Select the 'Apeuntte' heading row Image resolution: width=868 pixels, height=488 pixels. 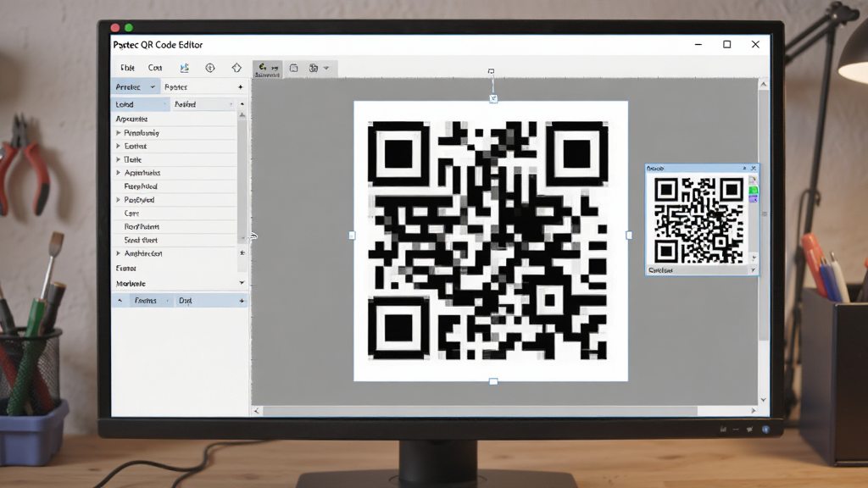tap(175, 119)
